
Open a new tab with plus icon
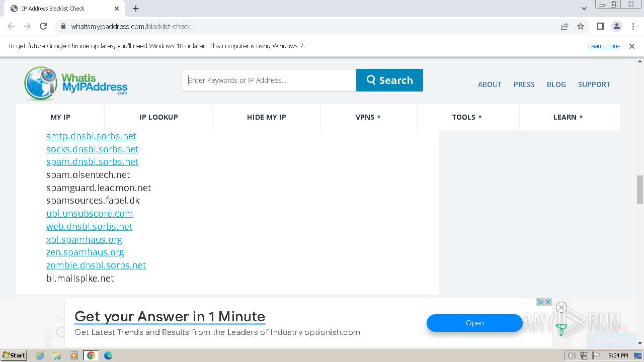point(136,9)
